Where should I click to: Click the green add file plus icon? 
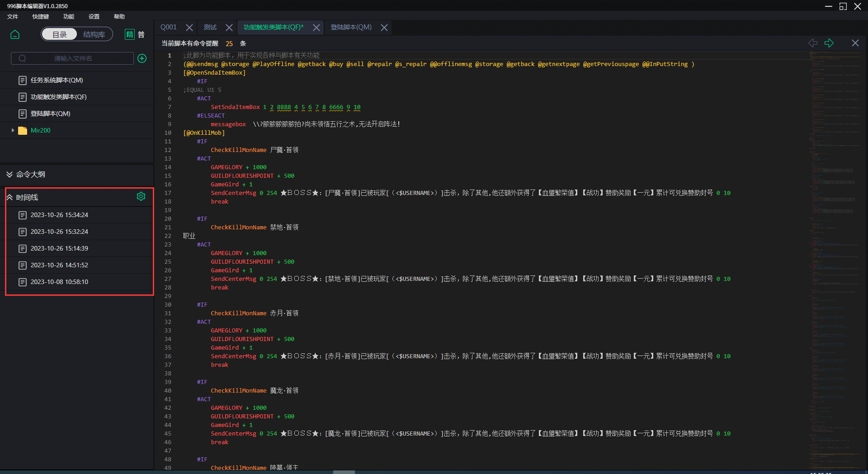click(x=142, y=58)
